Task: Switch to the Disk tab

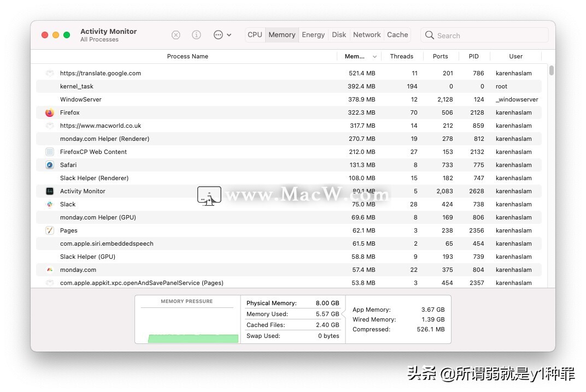Action: [x=339, y=35]
